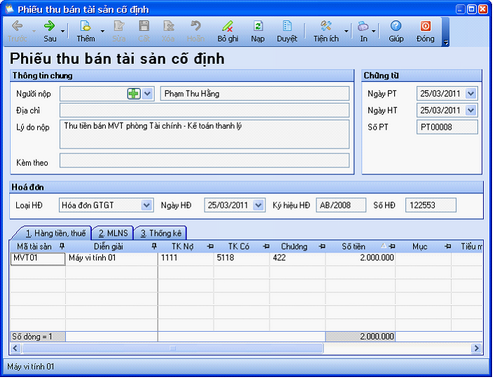The height and width of the screenshot is (378, 493).
Task: Click Ký hiệu HĐ field AB/2008
Action: 341,205
